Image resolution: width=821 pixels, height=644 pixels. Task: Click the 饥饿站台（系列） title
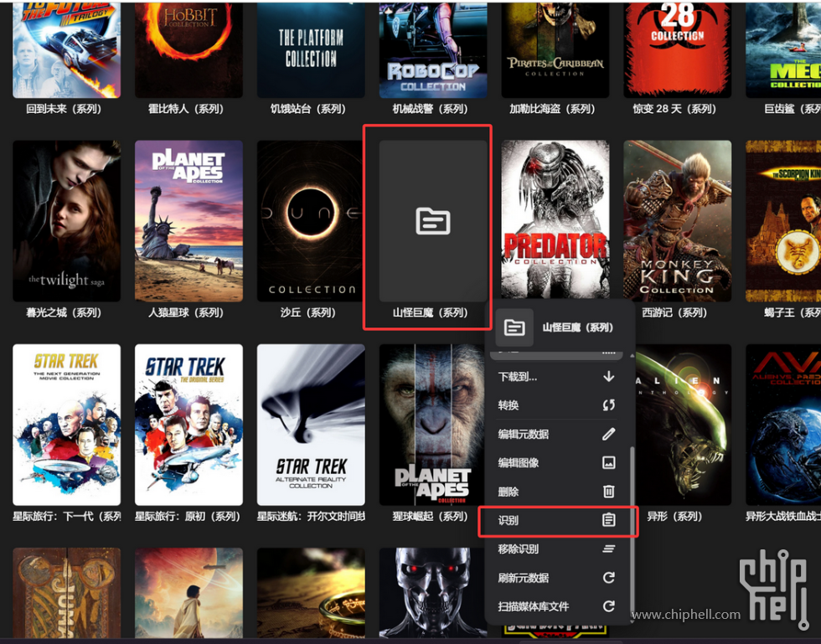(308, 109)
